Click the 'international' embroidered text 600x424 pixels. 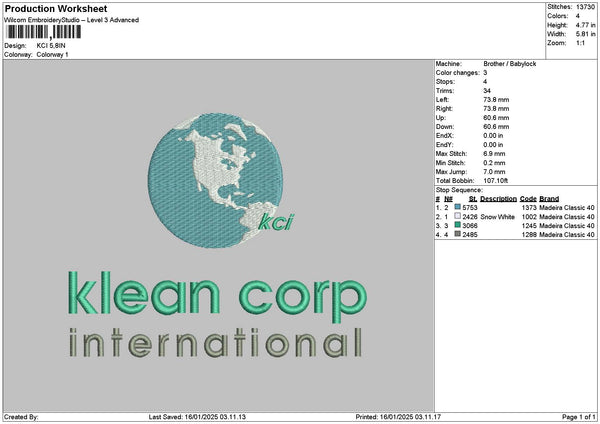pos(215,342)
